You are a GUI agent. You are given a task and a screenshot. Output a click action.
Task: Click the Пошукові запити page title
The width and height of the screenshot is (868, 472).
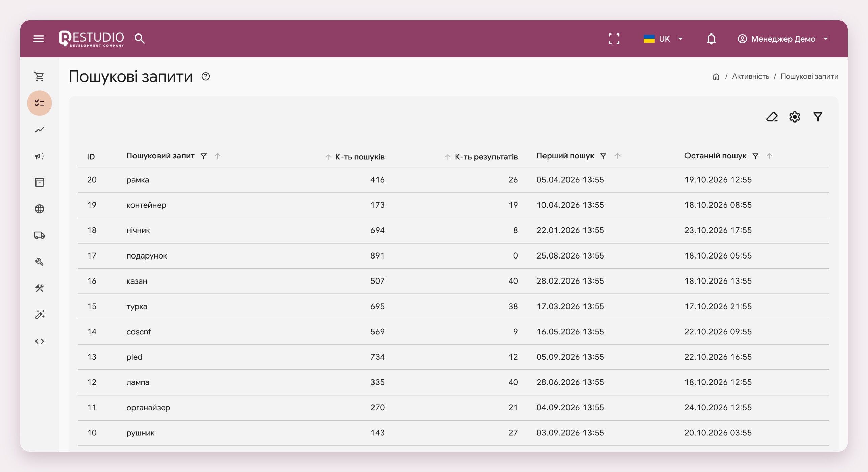[130, 76]
